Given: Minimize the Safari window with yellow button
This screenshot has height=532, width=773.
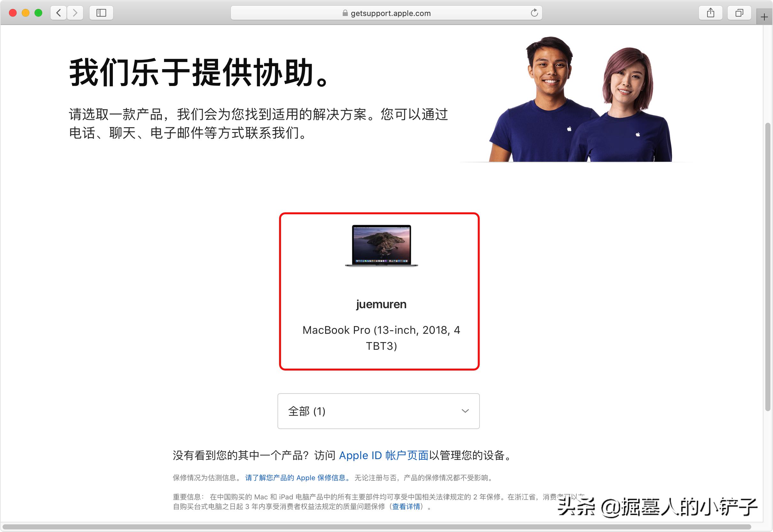Looking at the screenshot, I should 25,13.
